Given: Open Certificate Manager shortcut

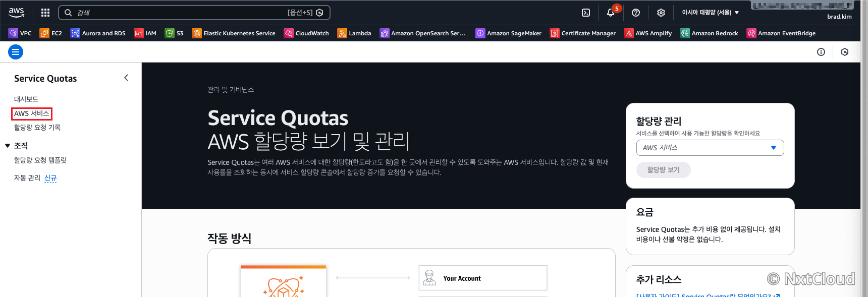Looking at the screenshot, I should point(583,33).
